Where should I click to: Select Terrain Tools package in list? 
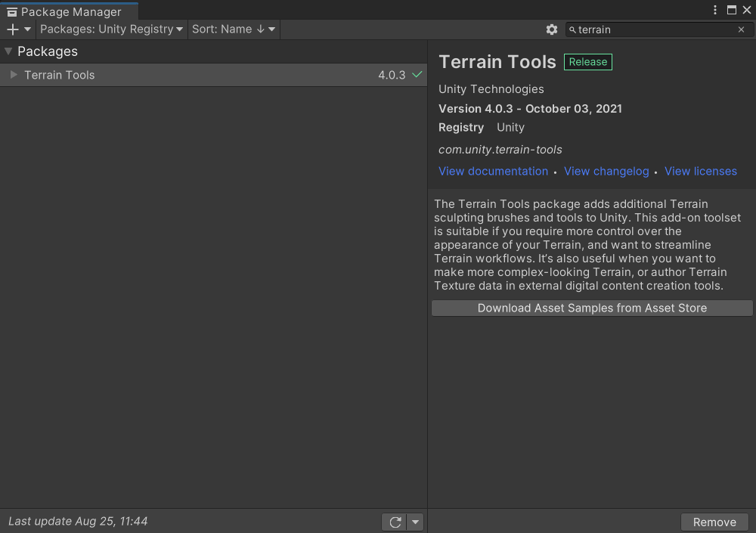coord(213,76)
